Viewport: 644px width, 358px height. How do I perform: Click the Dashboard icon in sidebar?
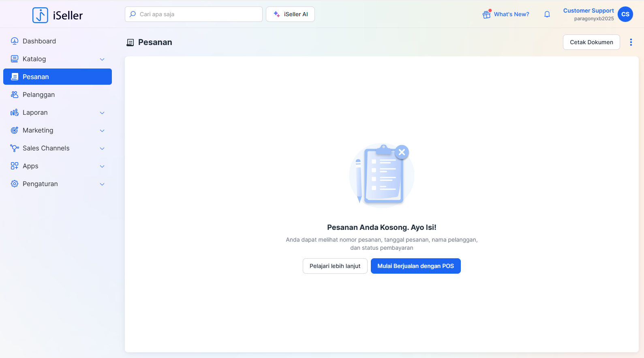[x=15, y=41]
